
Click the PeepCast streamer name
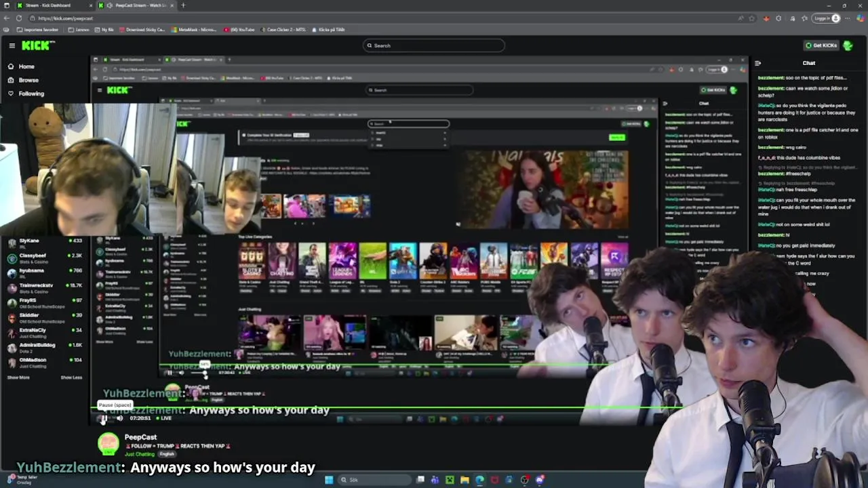click(140, 437)
